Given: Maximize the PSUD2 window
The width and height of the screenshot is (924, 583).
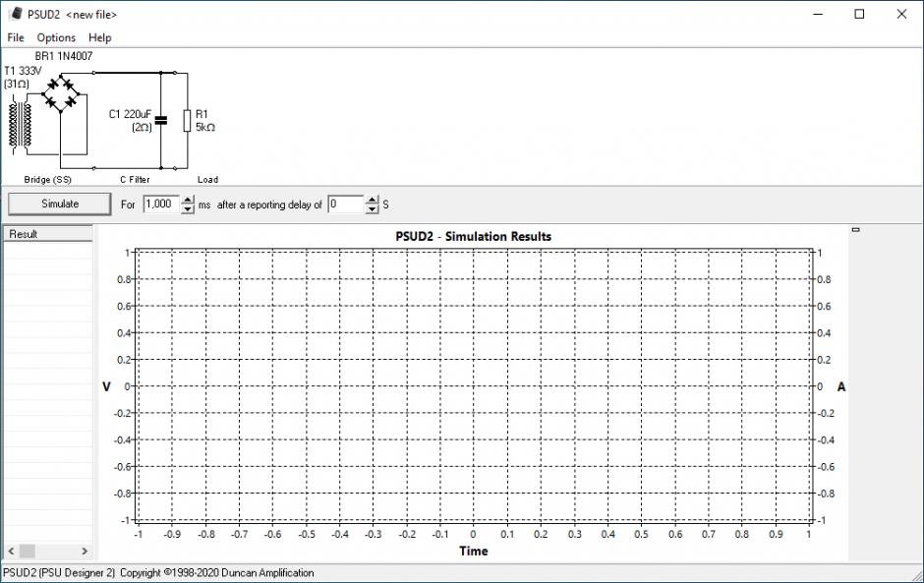Looking at the screenshot, I should point(860,14).
